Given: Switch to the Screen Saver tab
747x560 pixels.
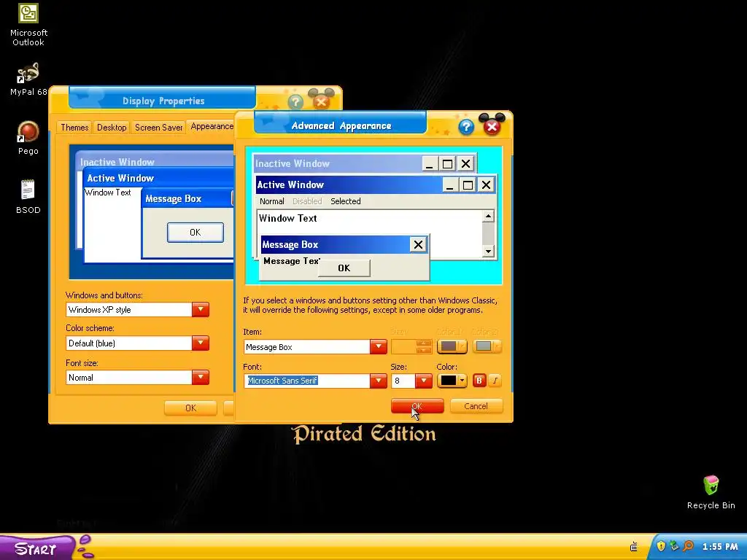Looking at the screenshot, I should [158, 128].
